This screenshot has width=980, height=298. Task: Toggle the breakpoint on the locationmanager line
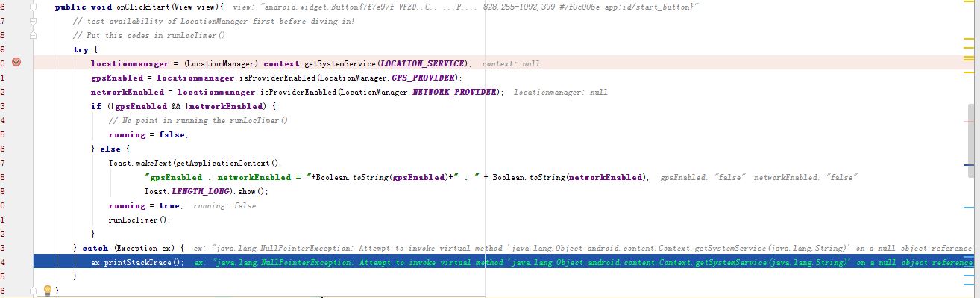click(x=16, y=63)
